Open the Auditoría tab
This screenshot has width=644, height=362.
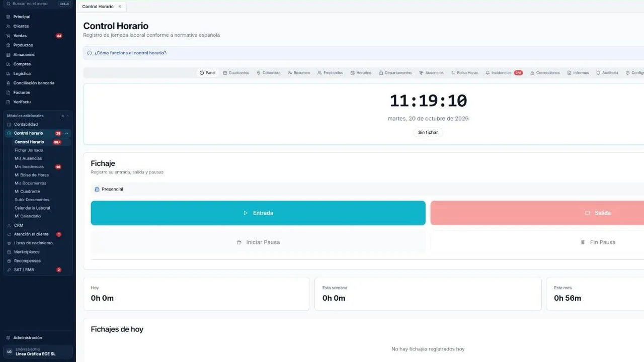click(x=607, y=73)
